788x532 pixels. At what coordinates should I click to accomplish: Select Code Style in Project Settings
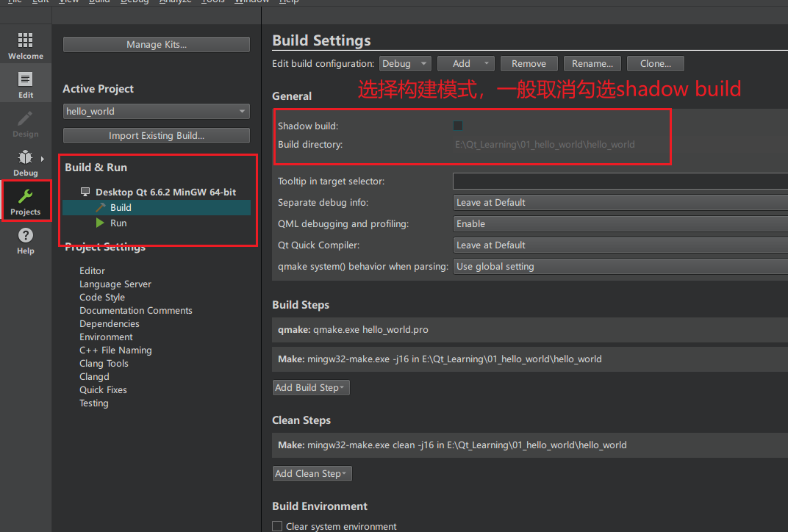click(102, 298)
